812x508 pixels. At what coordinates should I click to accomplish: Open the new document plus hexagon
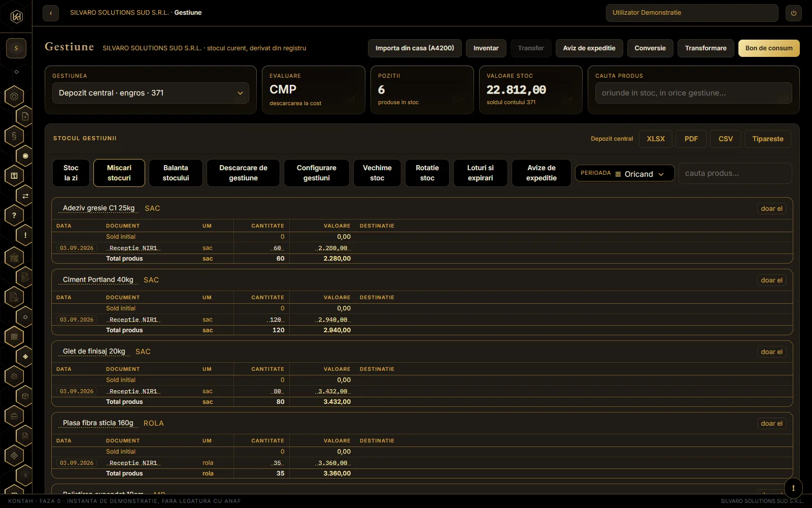(25, 116)
